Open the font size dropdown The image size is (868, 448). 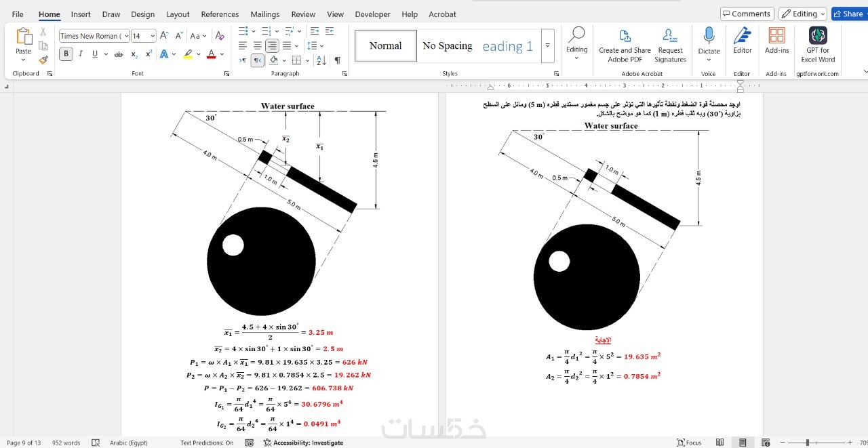click(153, 36)
